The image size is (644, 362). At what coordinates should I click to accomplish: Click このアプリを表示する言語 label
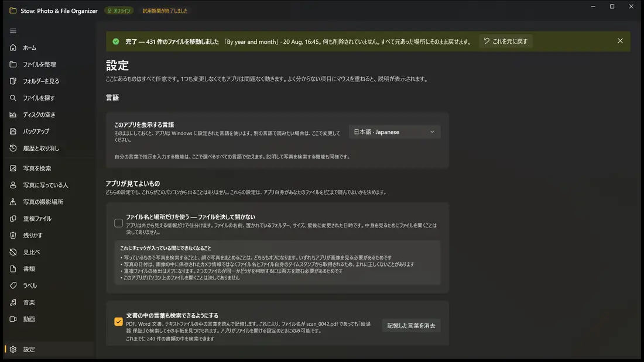click(144, 125)
